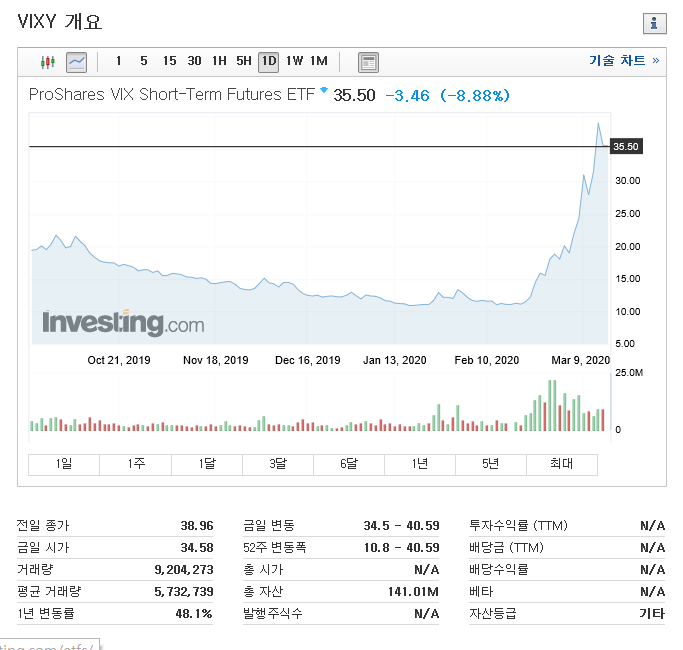This screenshot has height=650, width=683.
Task: Click the Nov 18, 2019 axis label
Action: point(216,360)
